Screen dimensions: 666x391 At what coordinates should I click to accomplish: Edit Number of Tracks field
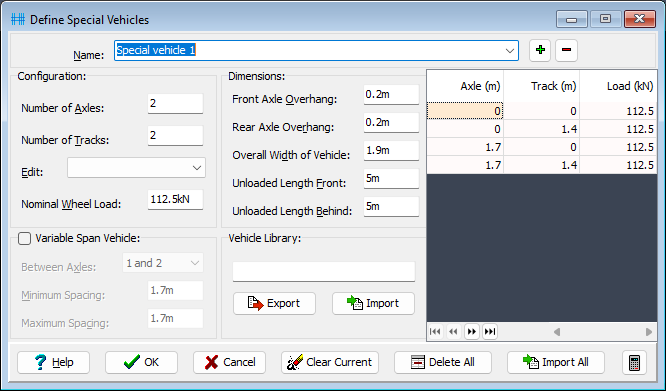(x=175, y=135)
